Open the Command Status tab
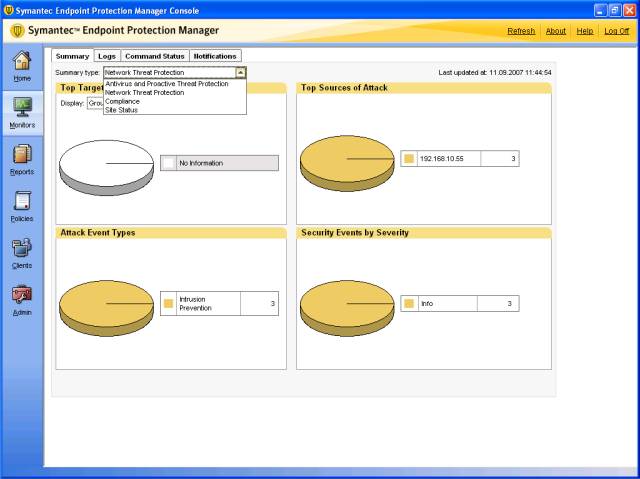 pyautogui.click(x=155, y=56)
